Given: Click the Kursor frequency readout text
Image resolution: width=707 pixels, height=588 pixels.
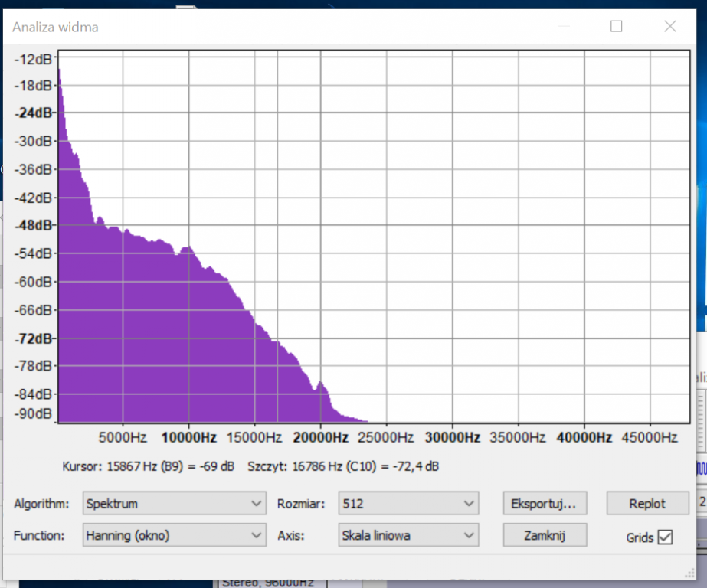Looking at the screenshot, I should coord(149,466).
